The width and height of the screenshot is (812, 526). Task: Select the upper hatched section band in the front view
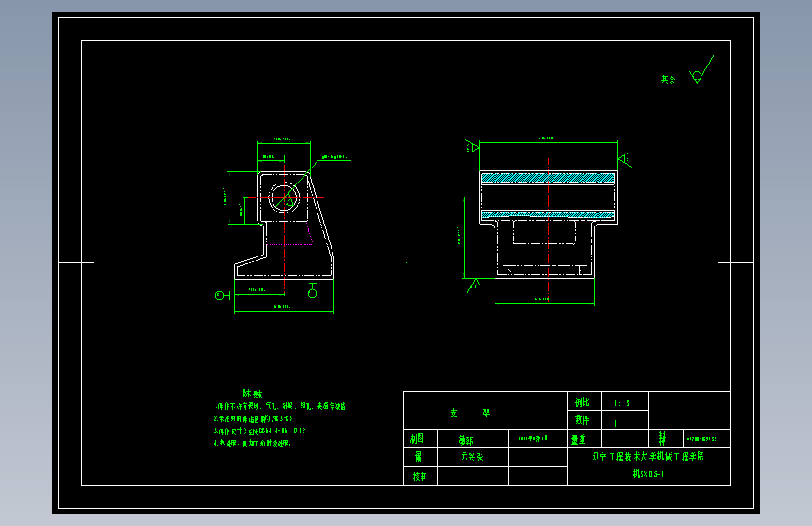tap(548, 178)
